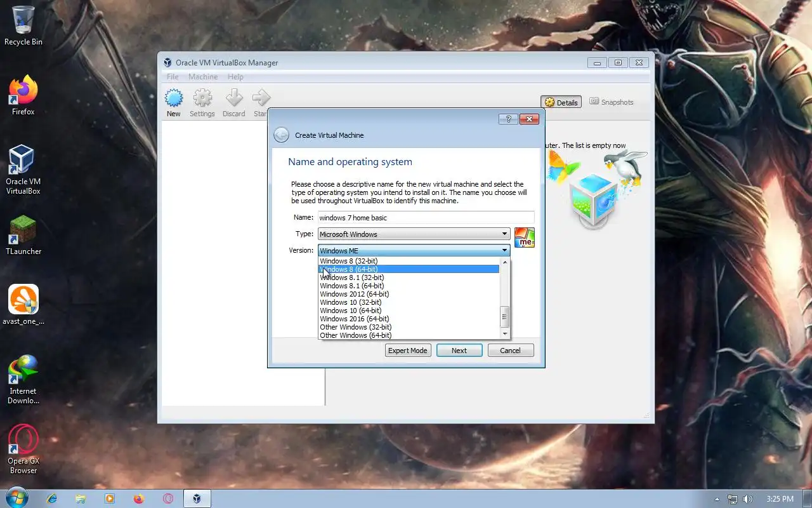Click the Discard toolbar icon
The height and width of the screenshot is (508, 812).
click(233, 103)
